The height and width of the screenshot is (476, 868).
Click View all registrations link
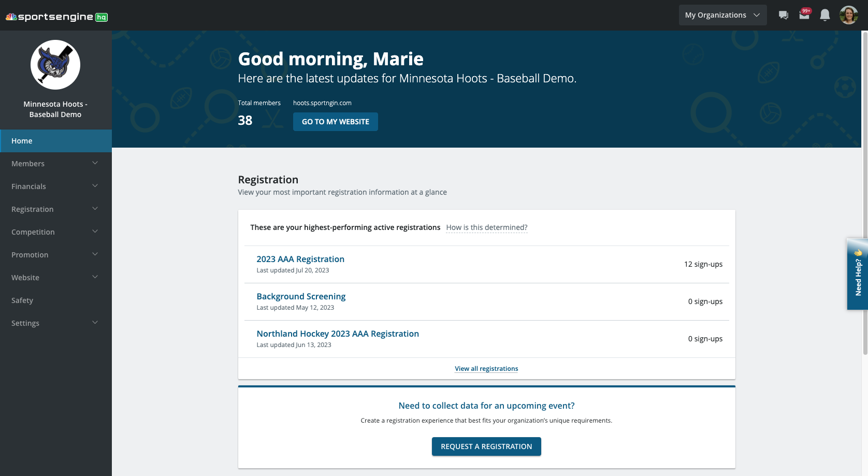(486, 368)
